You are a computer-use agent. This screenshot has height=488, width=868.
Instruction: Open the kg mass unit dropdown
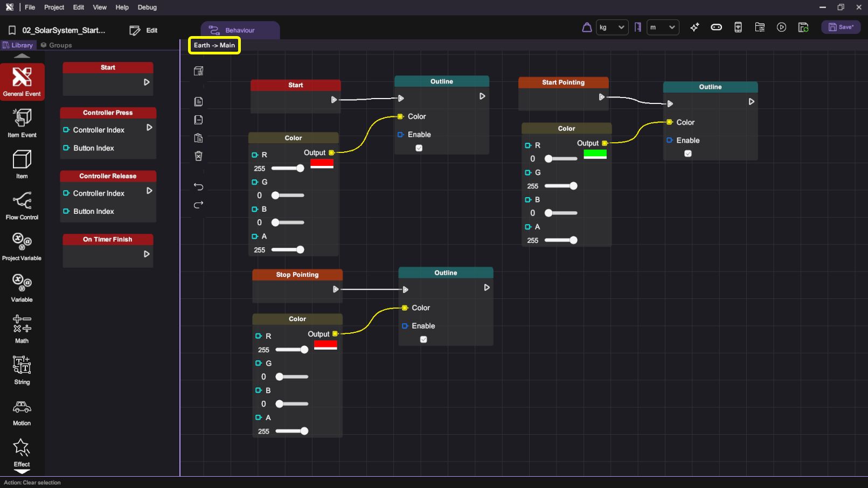tap(612, 27)
